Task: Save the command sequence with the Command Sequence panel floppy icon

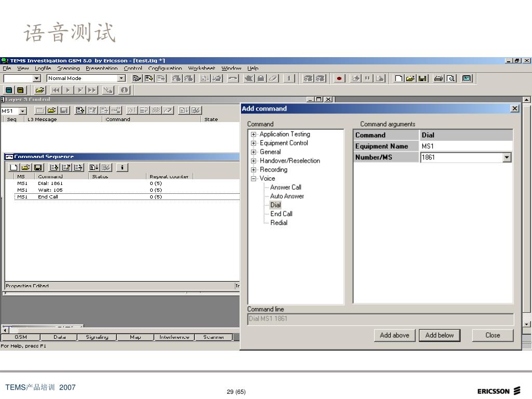Action: point(37,167)
